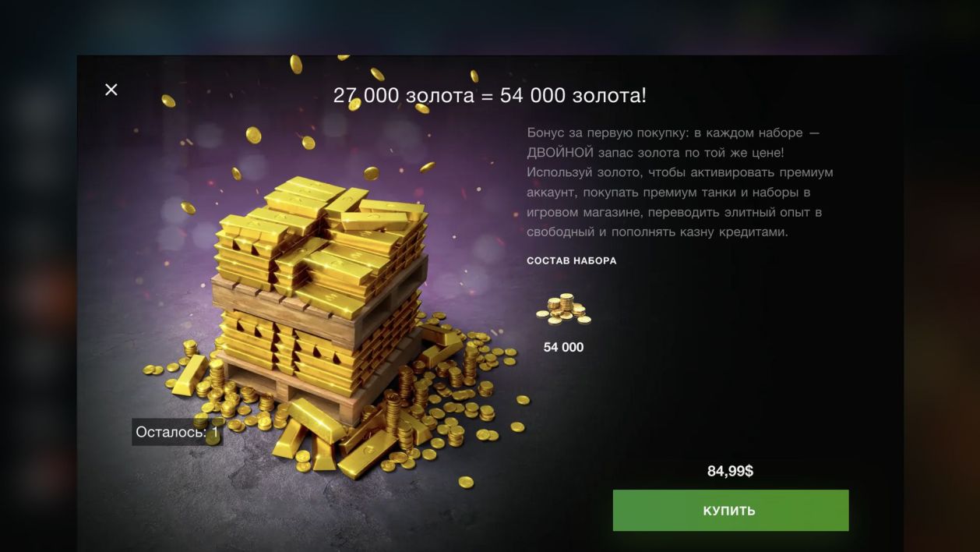Click the gold bar leaning on pallet's left side
This screenshot has width=980, height=552.
point(189,375)
